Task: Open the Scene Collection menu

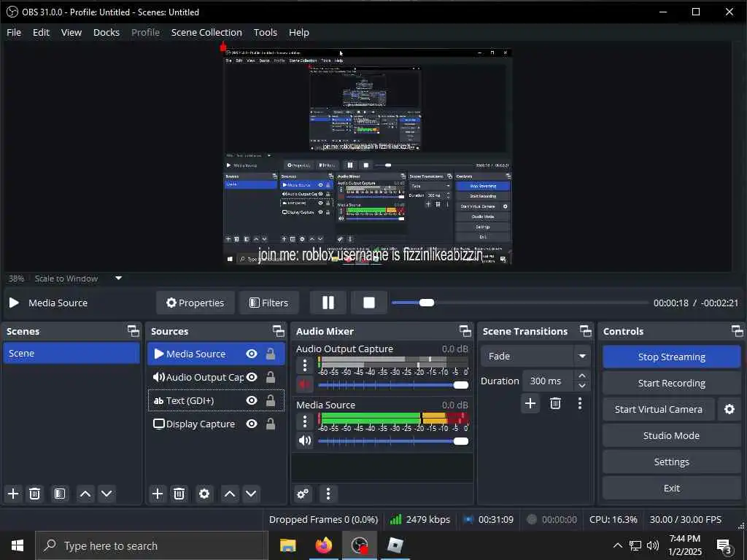Action: [x=206, y=32]
